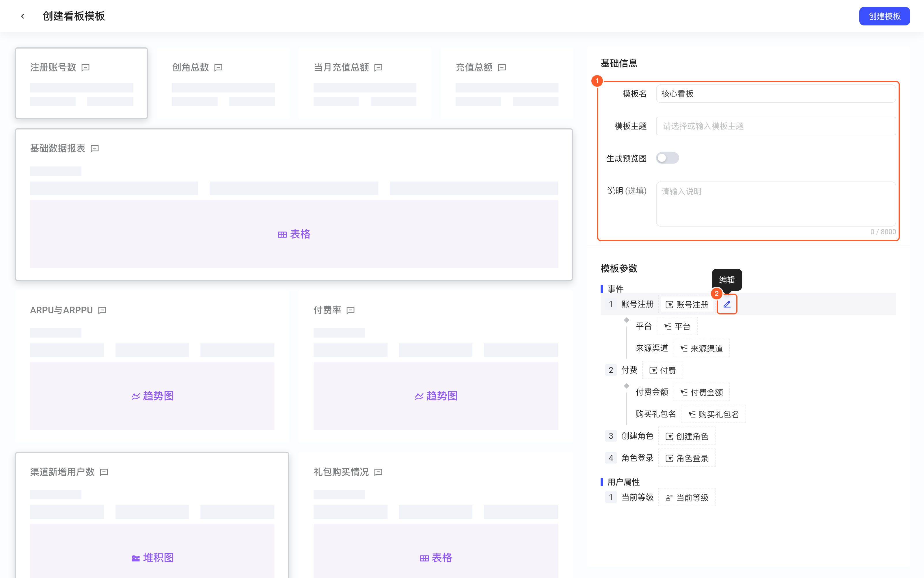Click the 表格 placeholder in 基础数据报表
The image size is (924, 578).
tap(294, 234)
